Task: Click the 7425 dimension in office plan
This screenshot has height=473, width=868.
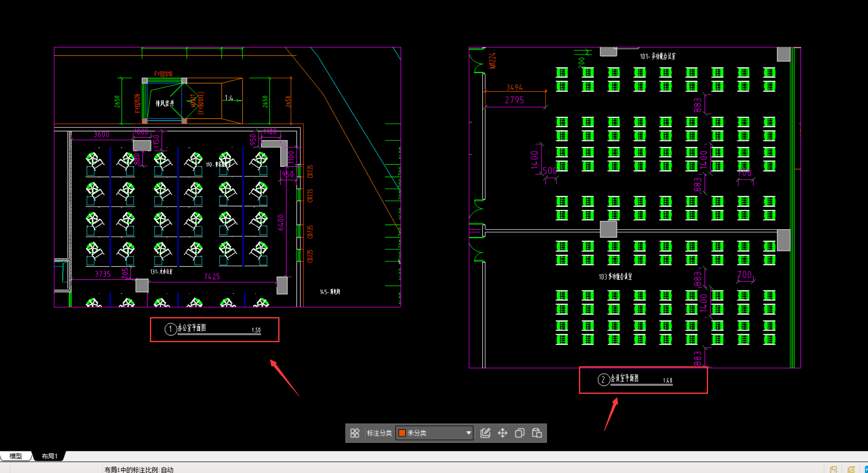Action: tap(212, 276)
